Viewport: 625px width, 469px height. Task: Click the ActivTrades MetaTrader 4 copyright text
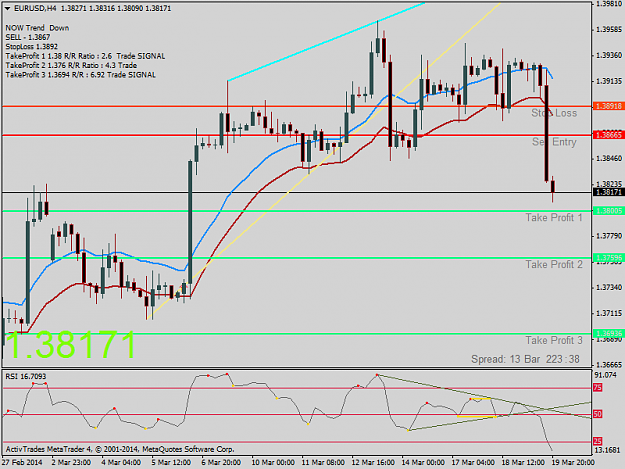click(120, 449)
